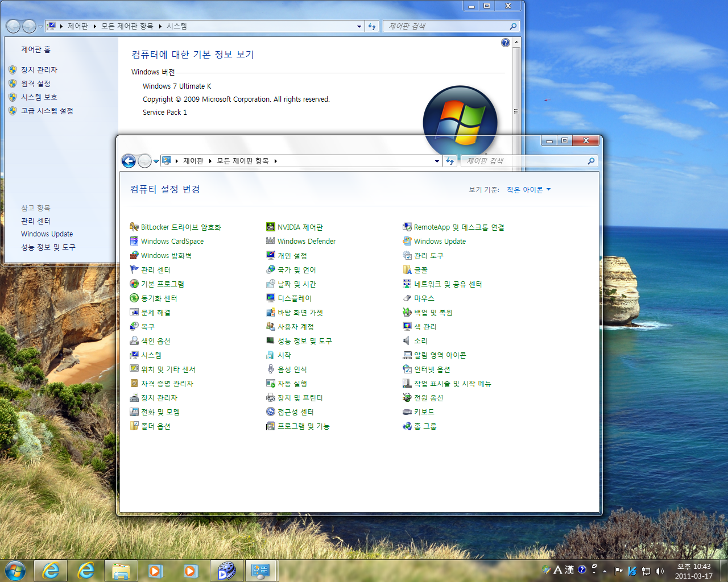Open 원격 설정 link
Viewport: 728px width, 582px height.
pyautogui.click(x=36, y=84)
